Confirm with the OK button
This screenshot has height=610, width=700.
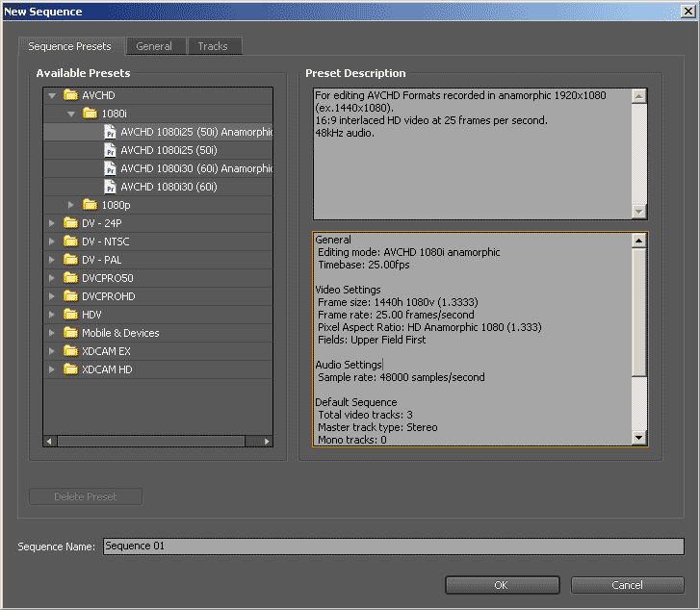pyautogui.click(x=503, y=585)
